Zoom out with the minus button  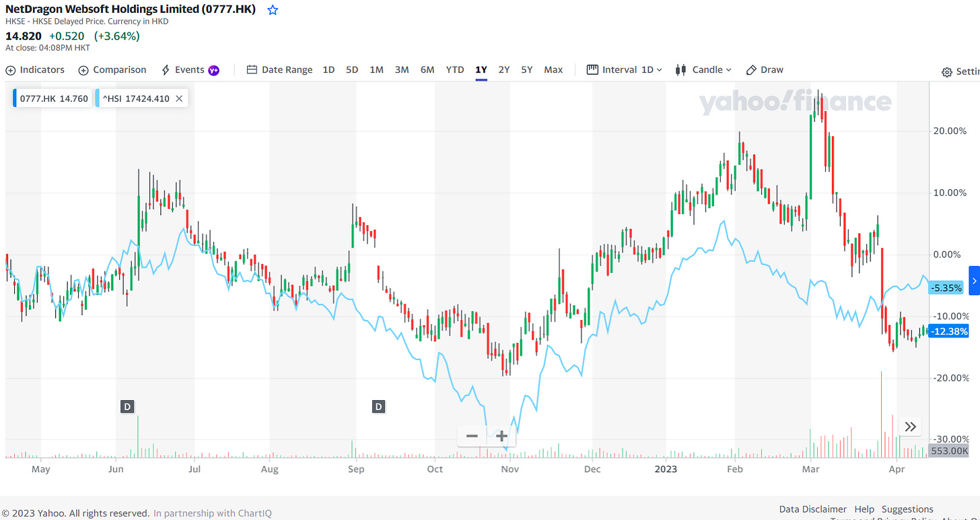(472, 436)
